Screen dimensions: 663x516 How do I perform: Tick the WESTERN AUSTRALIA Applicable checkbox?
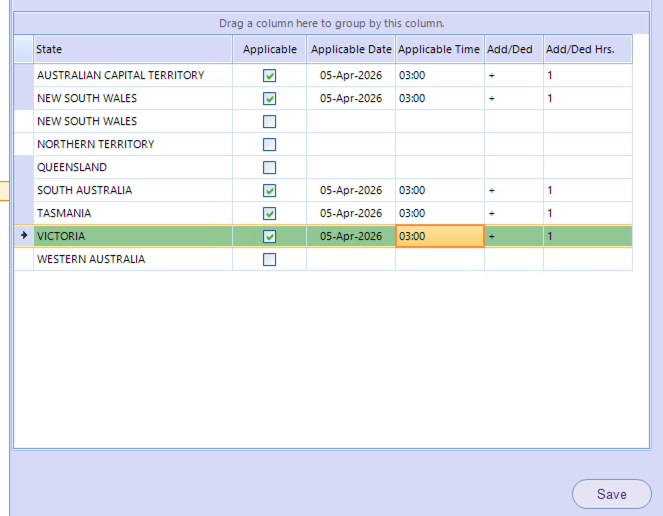coord(269,260)
